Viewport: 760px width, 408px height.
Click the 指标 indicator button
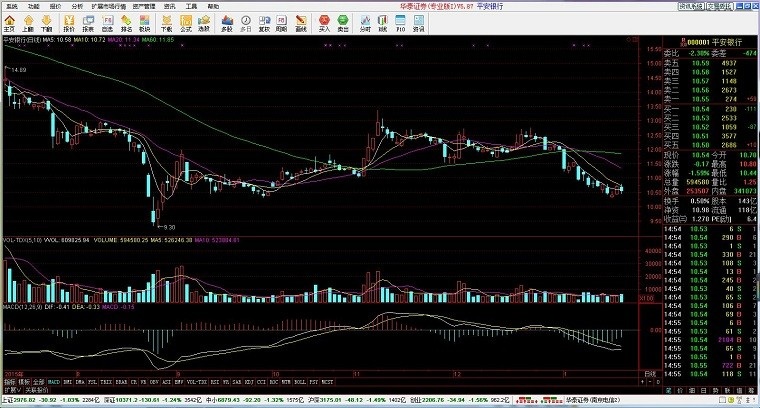point(10,382)
